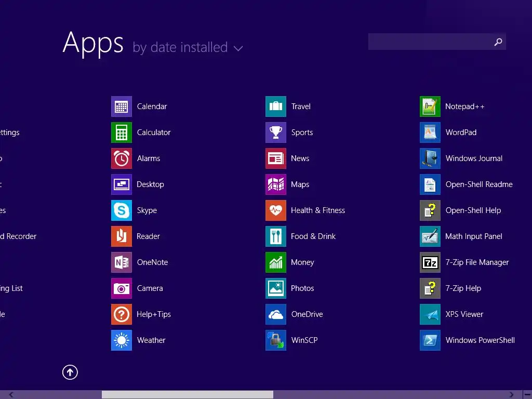Screen dimensions: 532x399
Task: Open the Reader app icon
Action: click(122, 236)
